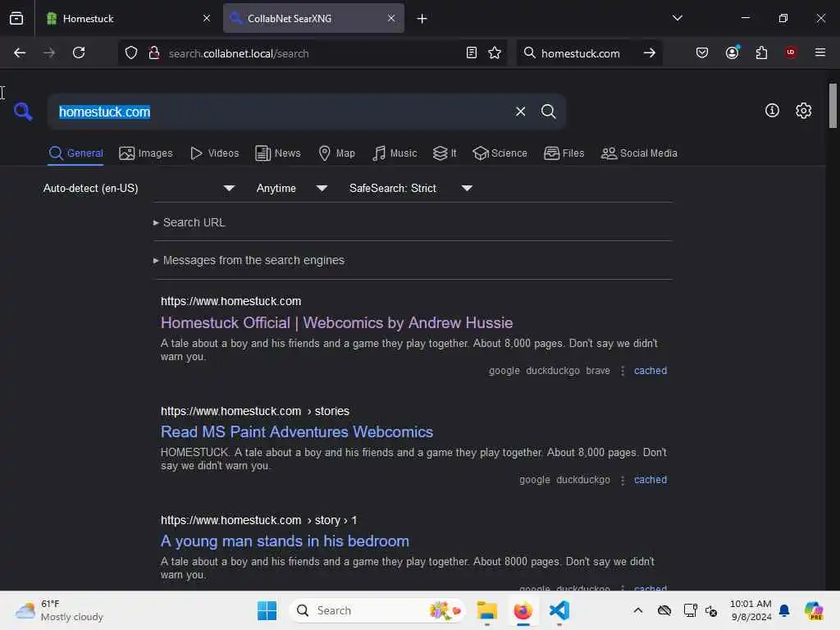Open the extensions puzzle icon
Image resolution: width=840 pixels, height=630 pixels.
pyautogui.click(x=761, y=52)
